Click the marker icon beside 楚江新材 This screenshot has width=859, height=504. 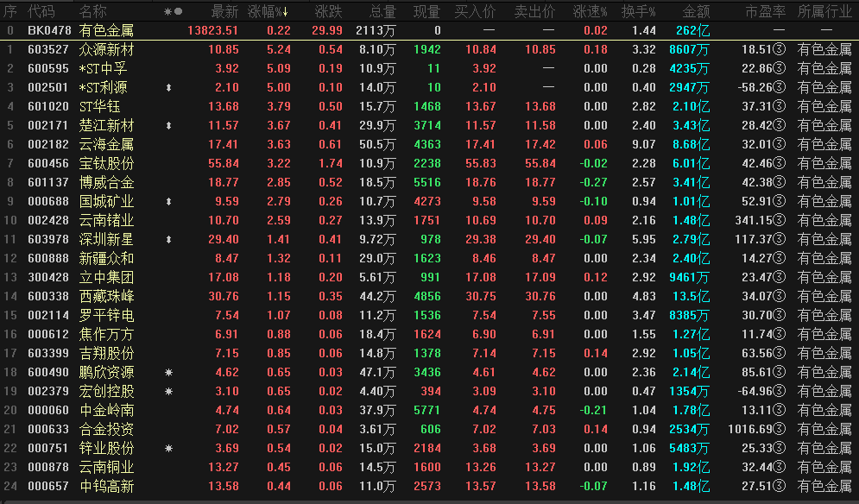pyautogui.click(x=168, y=125)
